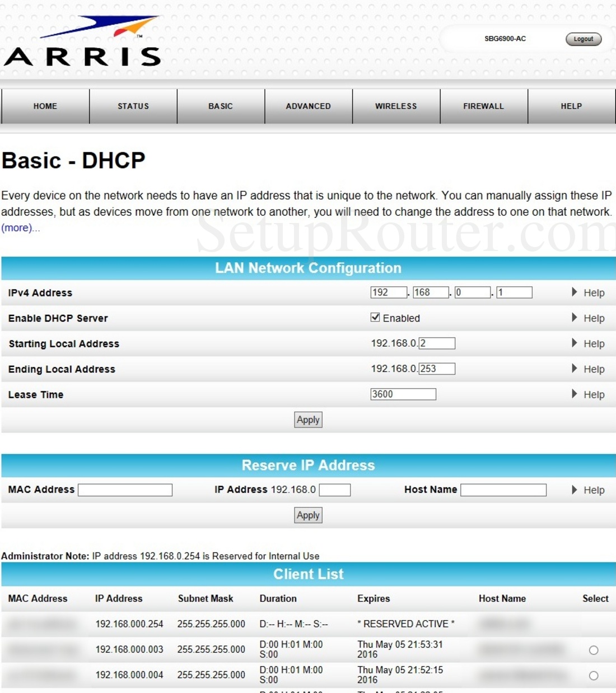Expand description with the (more)... link
The image size is (616, 693).
coord(20,228)
